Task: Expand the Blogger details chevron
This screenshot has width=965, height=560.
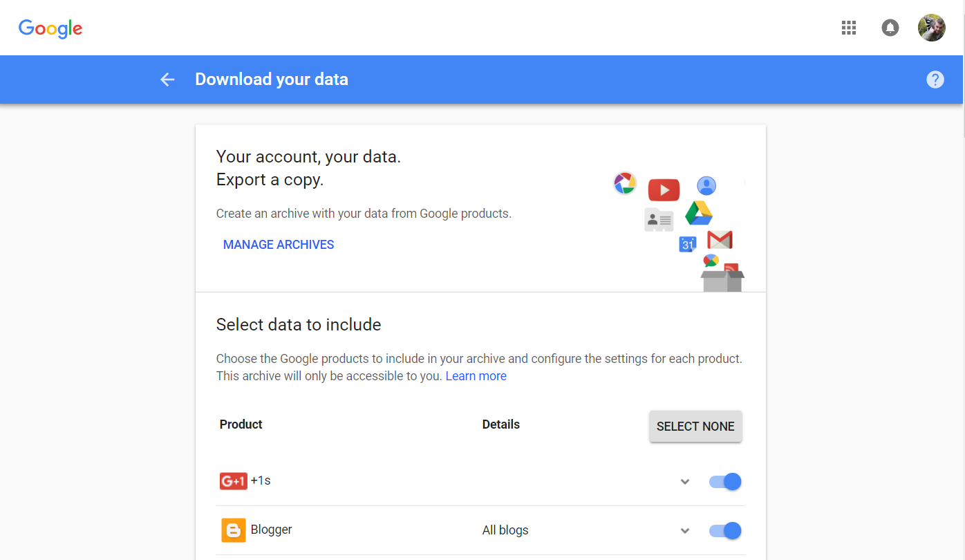Action: click(x=685, y=530)
